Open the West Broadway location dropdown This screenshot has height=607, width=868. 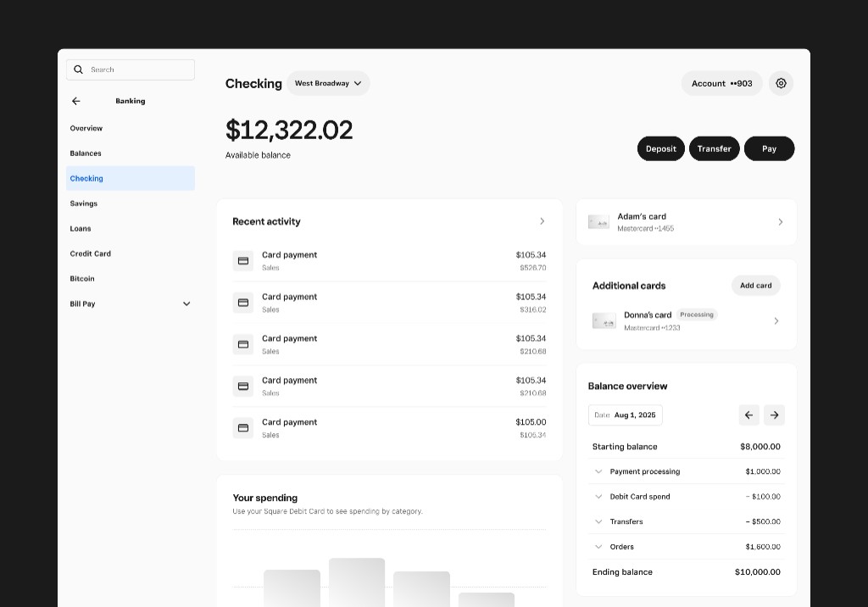point(328,83)
